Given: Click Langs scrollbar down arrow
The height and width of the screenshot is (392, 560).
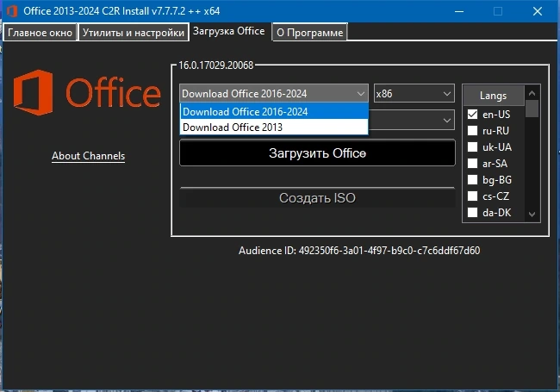Looking at the screenshot, I should (532, 215).
